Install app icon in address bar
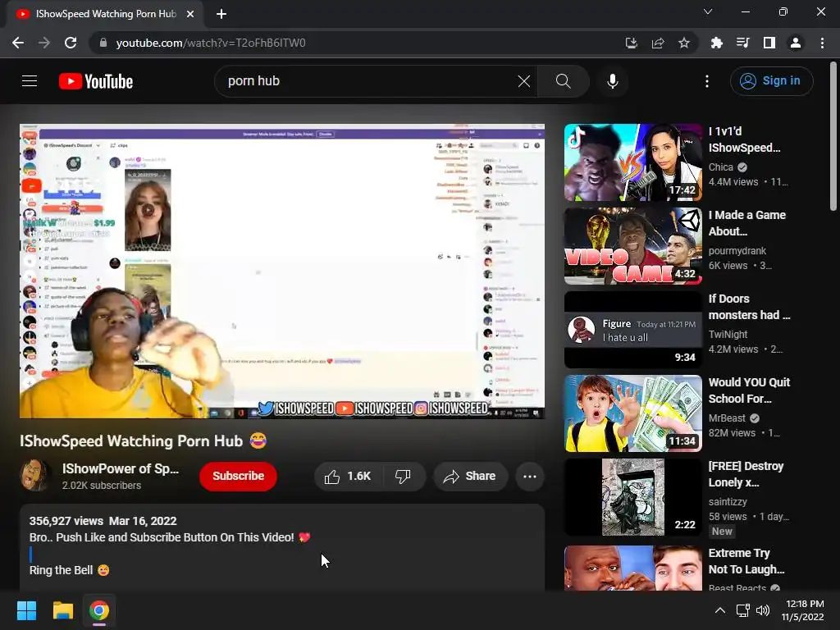This screenshot has height=630, width=840. click(x=632, y=43)
